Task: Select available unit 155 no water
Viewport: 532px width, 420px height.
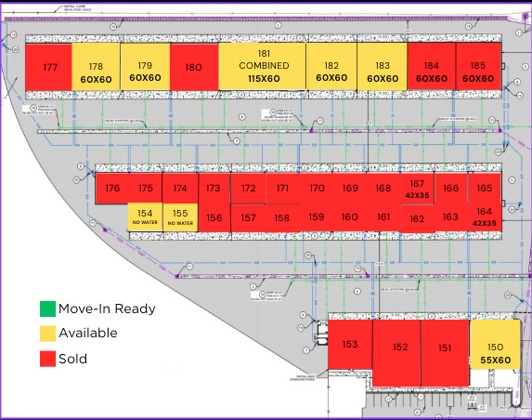Action: click(x=180, y=217)
